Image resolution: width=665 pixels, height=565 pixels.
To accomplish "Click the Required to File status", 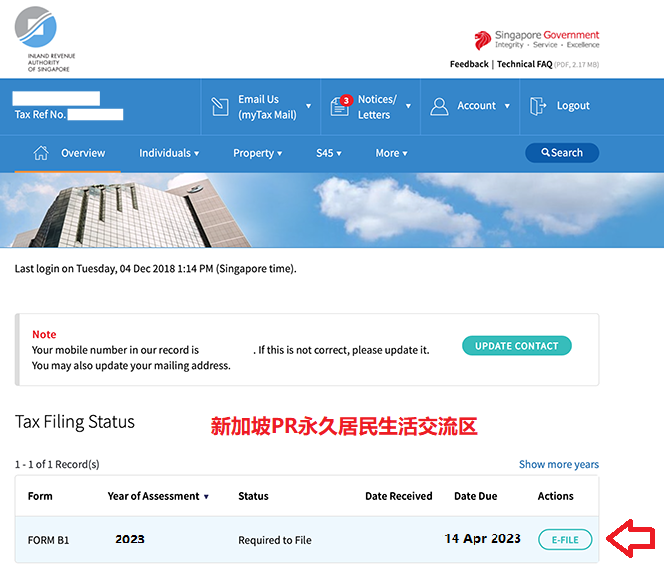I will click(275, 540).
